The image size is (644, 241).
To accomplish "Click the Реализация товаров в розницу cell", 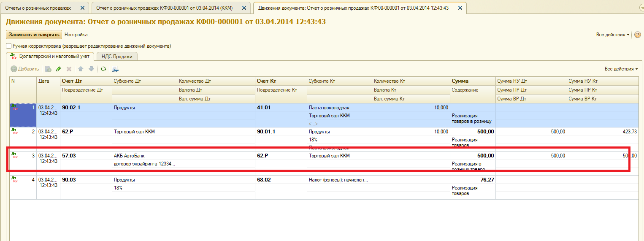I will coord(473,118).
